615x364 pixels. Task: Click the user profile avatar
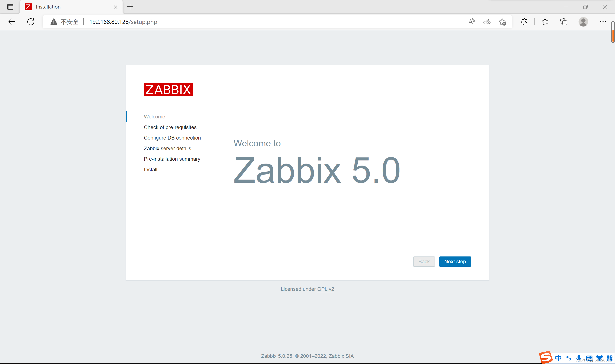583,22
